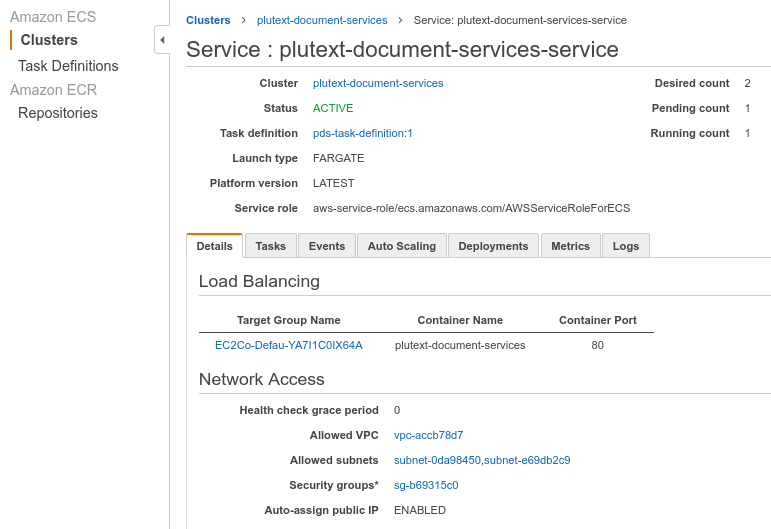
Task: Switch to the Events tab
Action: coord(326,246)
